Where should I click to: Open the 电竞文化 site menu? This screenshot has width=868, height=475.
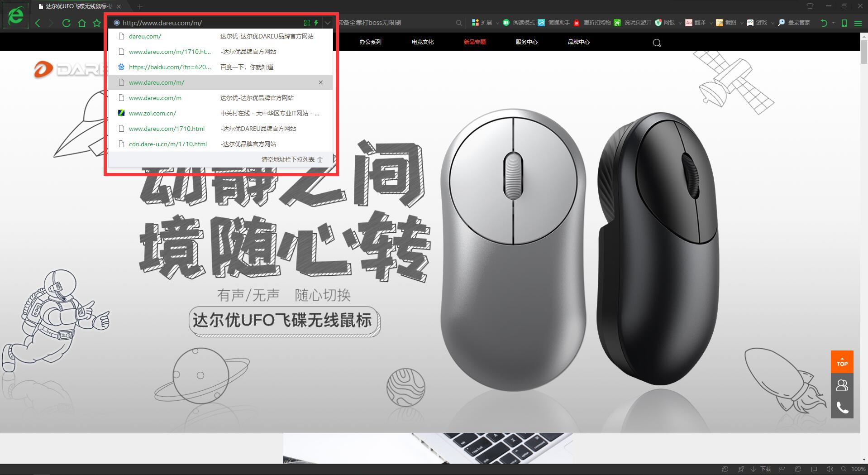[x=422, y=42]
